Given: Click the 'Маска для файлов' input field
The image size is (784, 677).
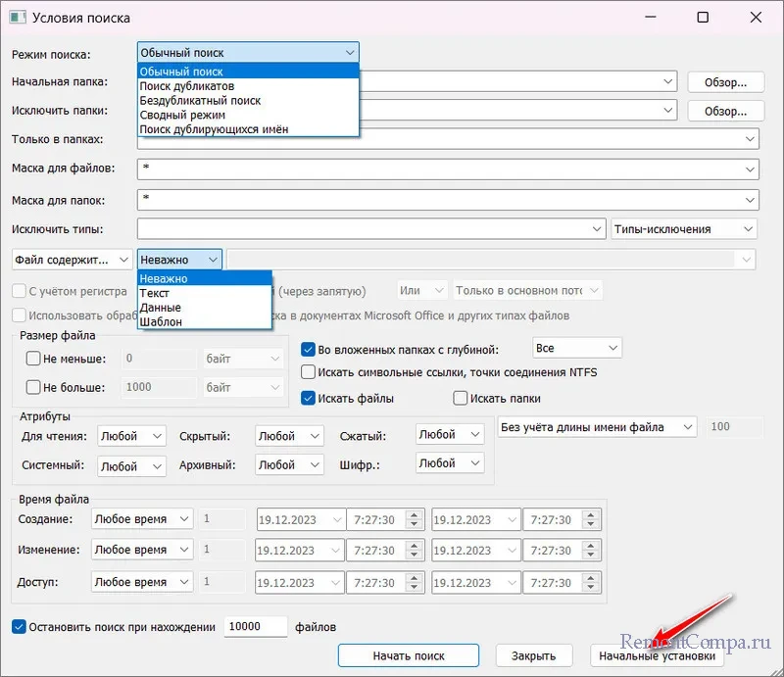Looking at the screenshot, I should pos(441,169).
